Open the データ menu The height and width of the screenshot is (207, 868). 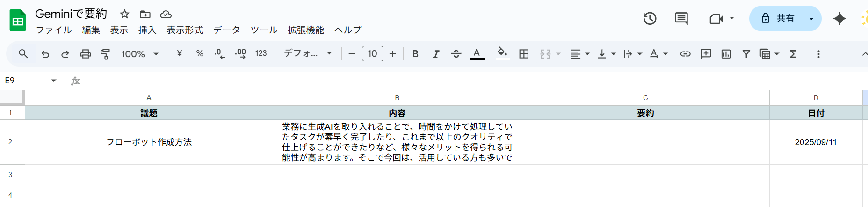[x=227, y=30]
